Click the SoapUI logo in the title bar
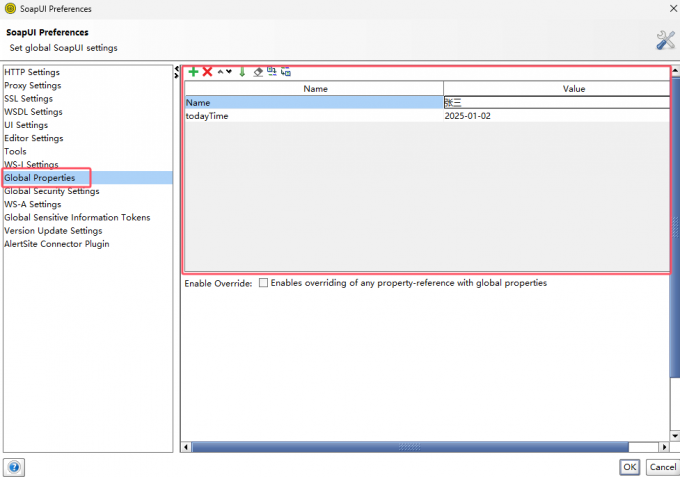This screenshot has width=680, height=477. pyautogui.click(x=10, y=8)
